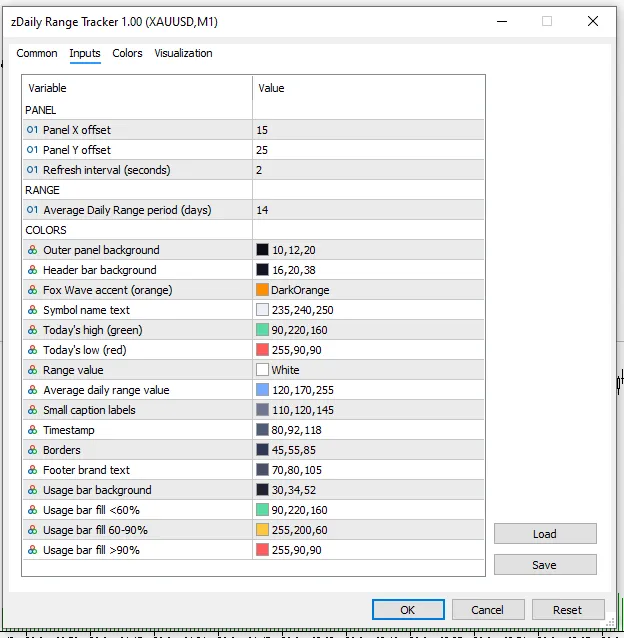Edit the Panel Y offset value 25
The image size is (624, 638).
tap(368, 150)
